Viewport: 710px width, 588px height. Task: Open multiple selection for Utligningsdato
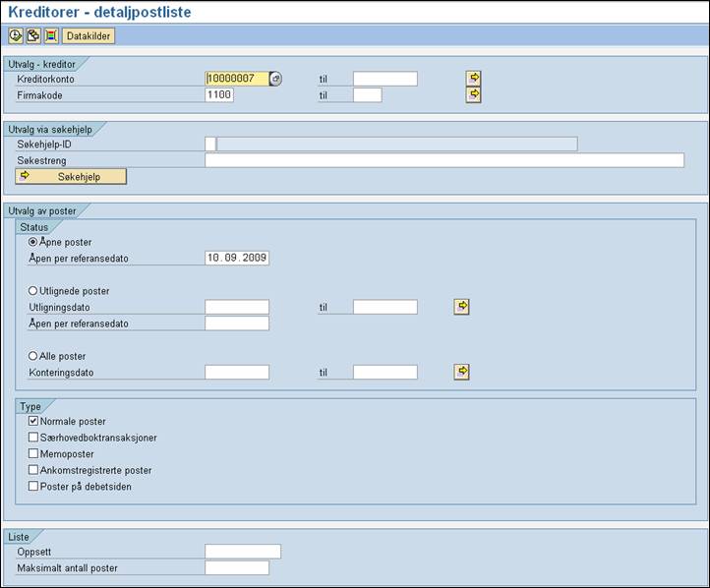(461, 307)
